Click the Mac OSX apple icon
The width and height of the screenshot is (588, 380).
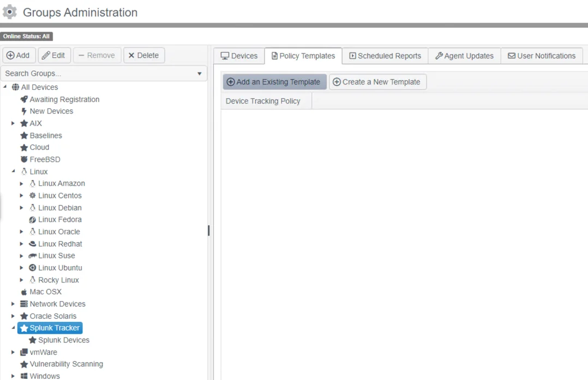24,292
